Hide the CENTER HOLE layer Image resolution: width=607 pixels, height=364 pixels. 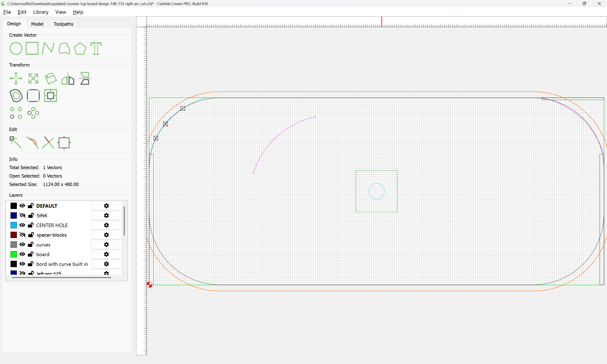[x=22, y=225]
